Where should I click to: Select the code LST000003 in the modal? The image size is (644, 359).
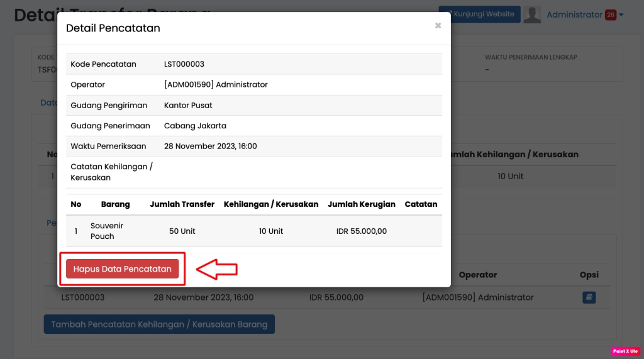click(x=184, y=64)
